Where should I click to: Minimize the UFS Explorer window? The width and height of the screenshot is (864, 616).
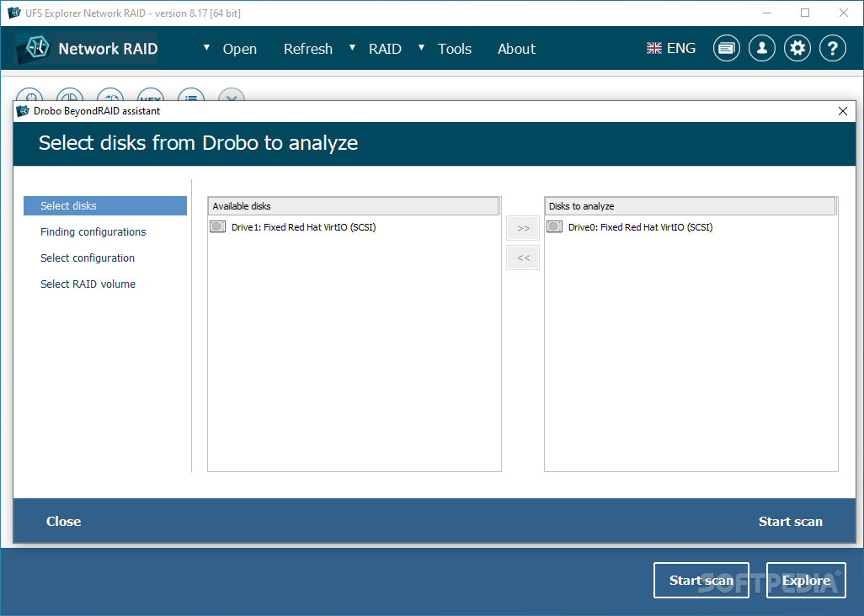(x=767, y=13)
